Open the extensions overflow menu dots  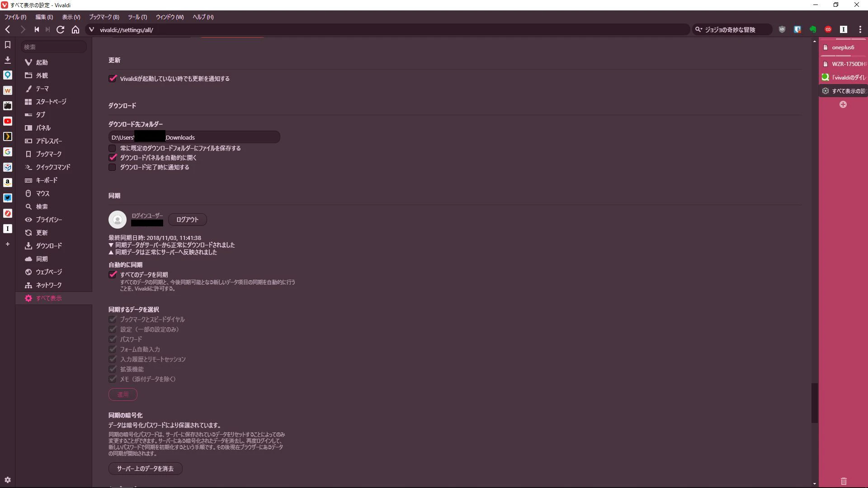pos(860,29)
